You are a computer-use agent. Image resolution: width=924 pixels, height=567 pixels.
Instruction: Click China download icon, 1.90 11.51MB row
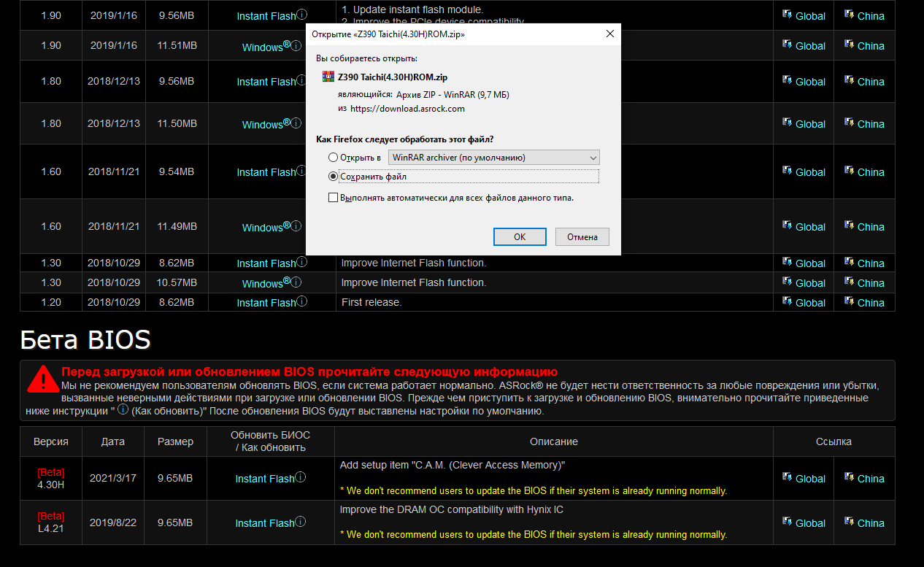click(x=849, y=45)
